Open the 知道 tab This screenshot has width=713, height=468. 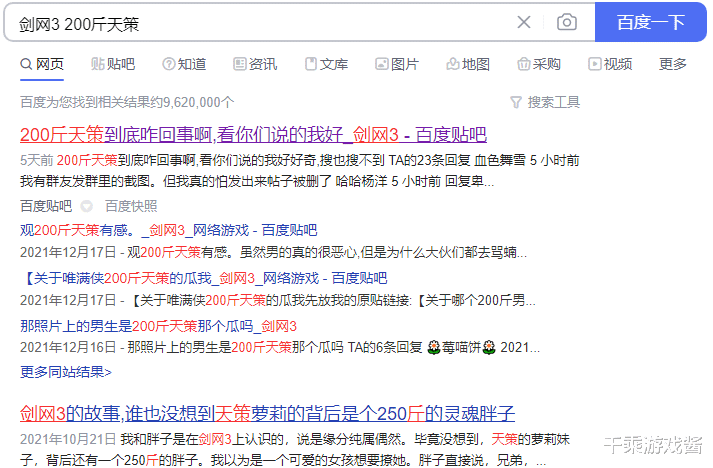tap(184, 64)
